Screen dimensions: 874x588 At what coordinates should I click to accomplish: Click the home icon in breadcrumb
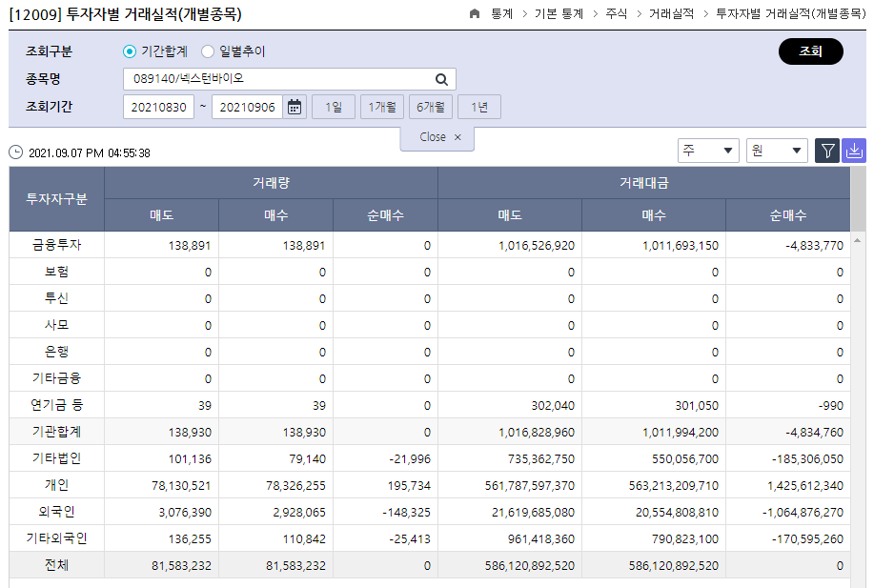pyautogui.click(x=475, y=13)
